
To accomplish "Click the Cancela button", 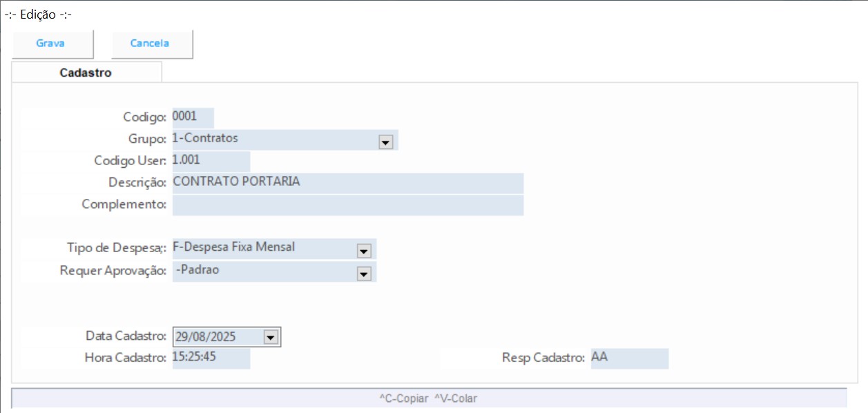I will pyautogui.click(x=150, y=44).
